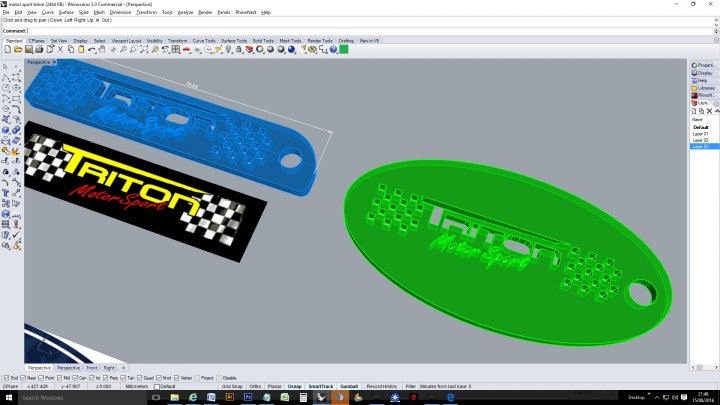Click the Filter button in status bar

point(411,387)
